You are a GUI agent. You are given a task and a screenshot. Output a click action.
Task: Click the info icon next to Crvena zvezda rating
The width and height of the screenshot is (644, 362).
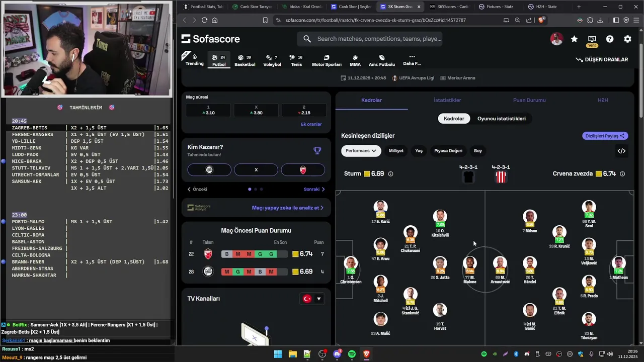tap(622, 174)
